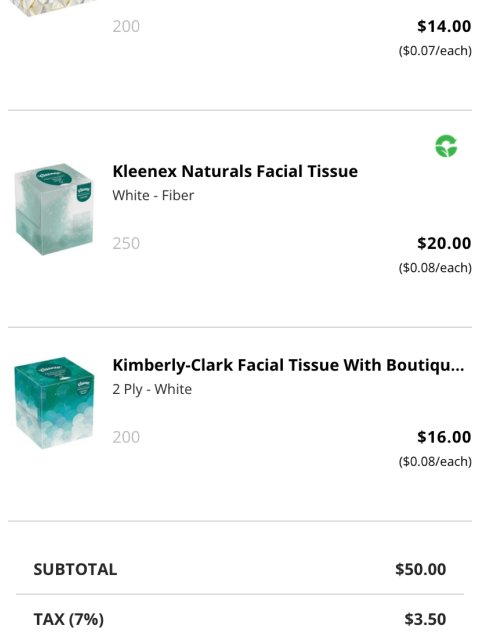Click the $16.00 price

(x=444, y=437)
